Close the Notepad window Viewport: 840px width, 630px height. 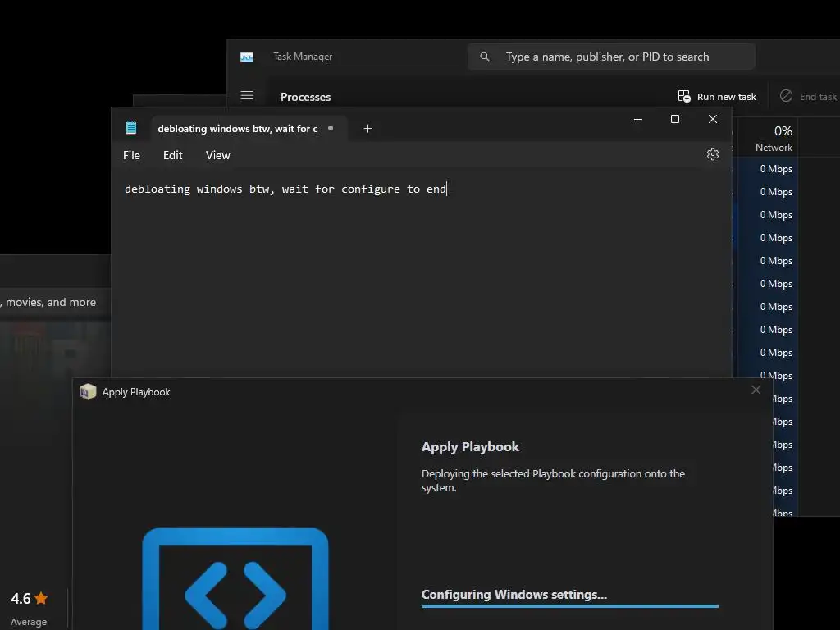tap(713, 119)
